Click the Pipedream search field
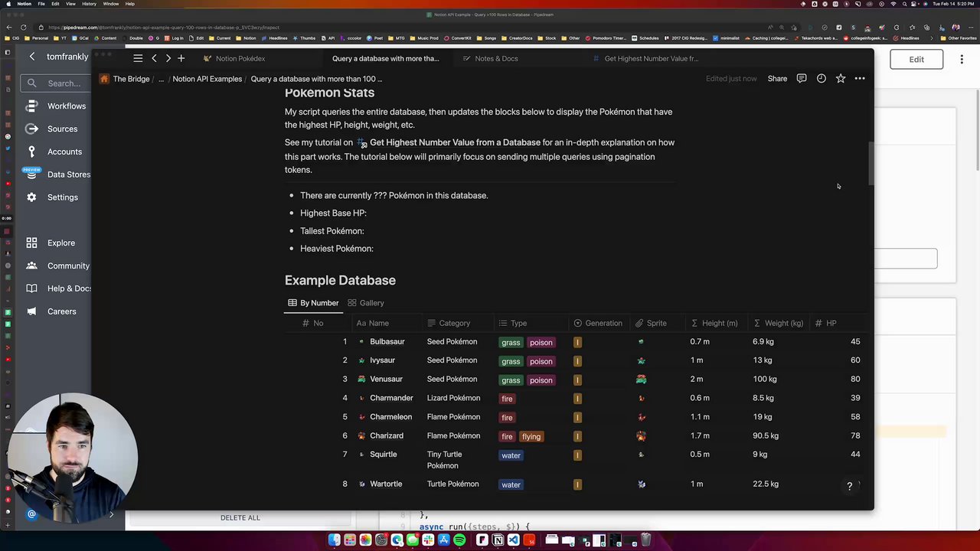The width and height of the screenshot is (980, 551). point(55,83)
